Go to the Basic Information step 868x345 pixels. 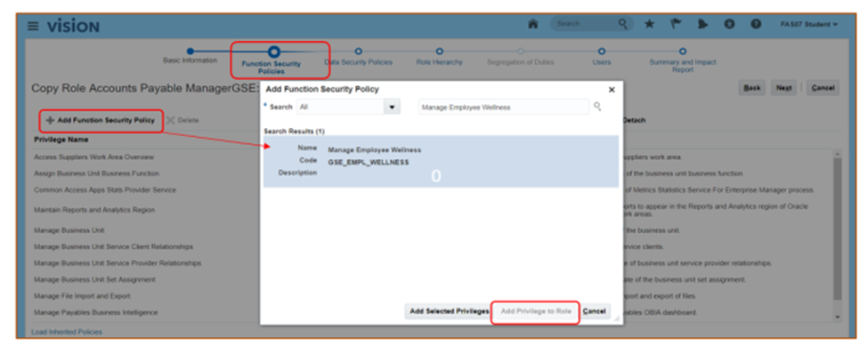point(190,56)
